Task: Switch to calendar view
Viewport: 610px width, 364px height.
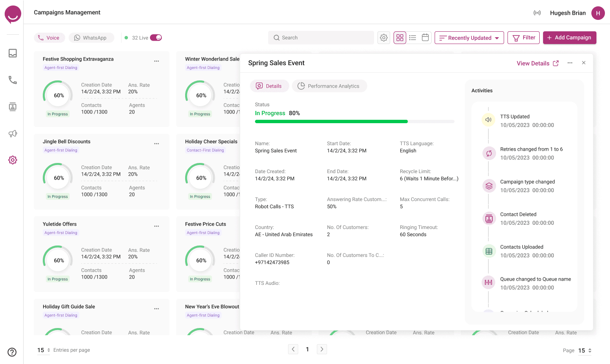Action: pyautogui.click(x=425, y=37)
